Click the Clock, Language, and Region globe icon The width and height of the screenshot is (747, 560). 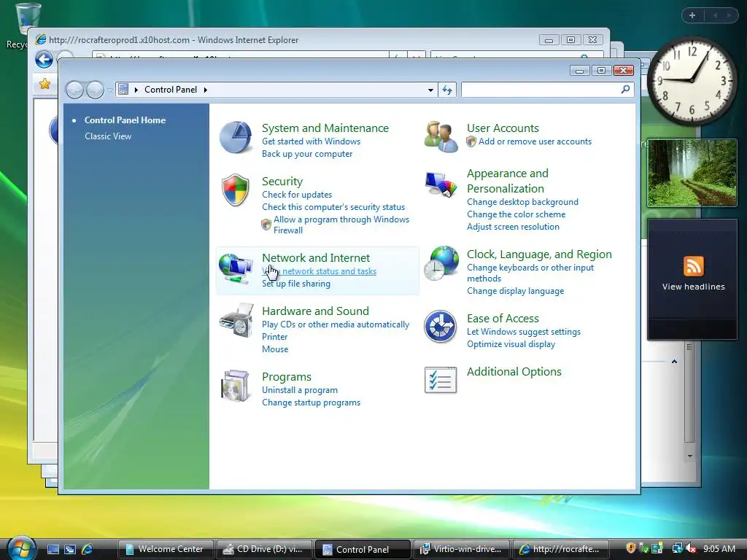[x=441, y=262]
